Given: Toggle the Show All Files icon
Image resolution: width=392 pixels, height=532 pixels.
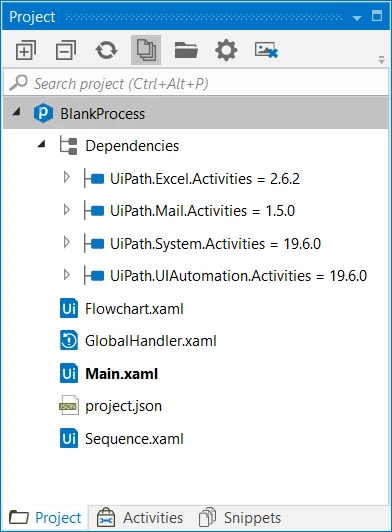Looking at the screenshot, I should [146, 50].
